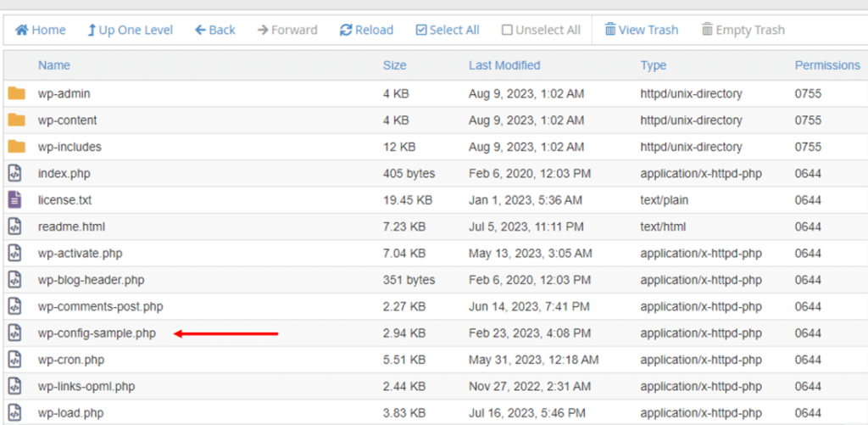Select the wp-includes folder name
Image resolution: width=868 pixels, height=425 pixels.
coord(70,147)
